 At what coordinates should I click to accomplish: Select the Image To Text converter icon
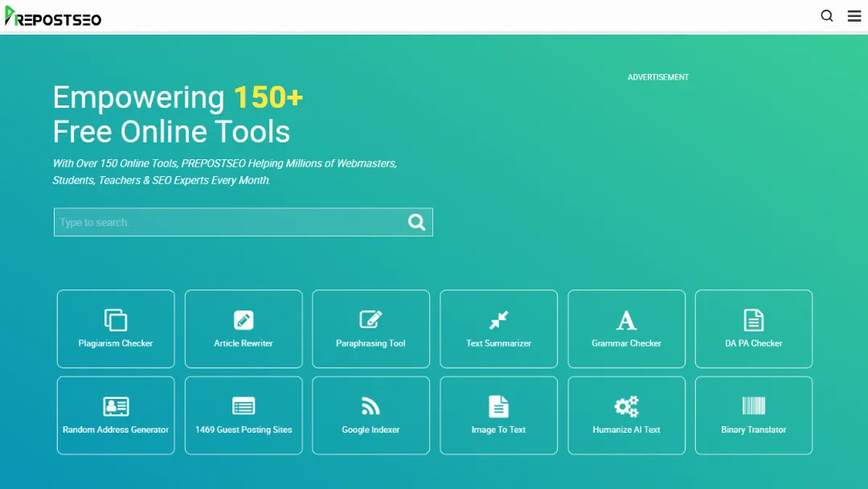pos(498,406)
